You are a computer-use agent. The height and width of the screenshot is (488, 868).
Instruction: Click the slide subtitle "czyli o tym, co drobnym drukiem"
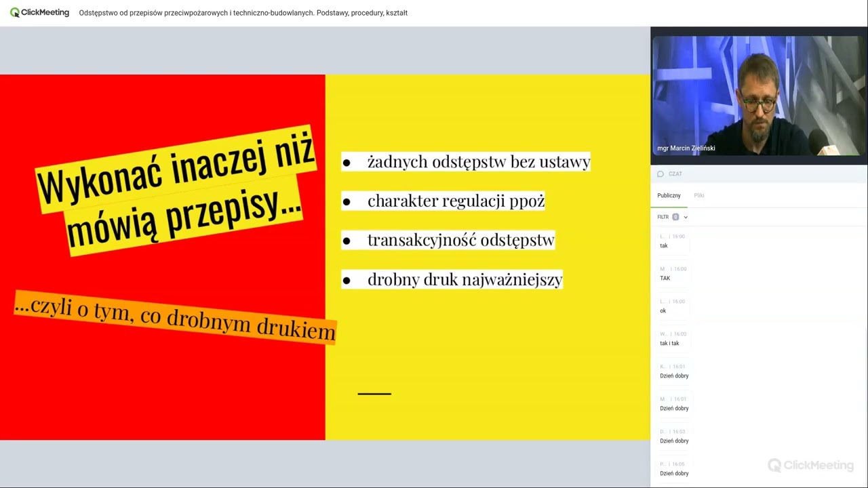coord(175,317)
